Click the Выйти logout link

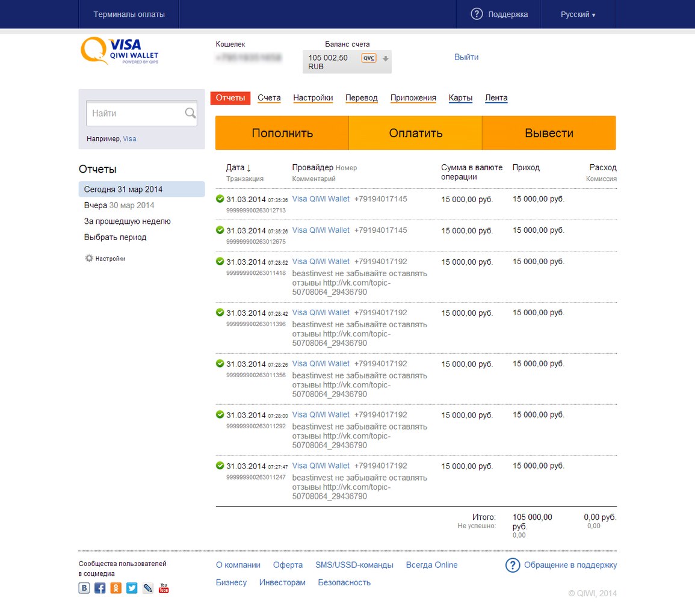[x=466, y=57]
